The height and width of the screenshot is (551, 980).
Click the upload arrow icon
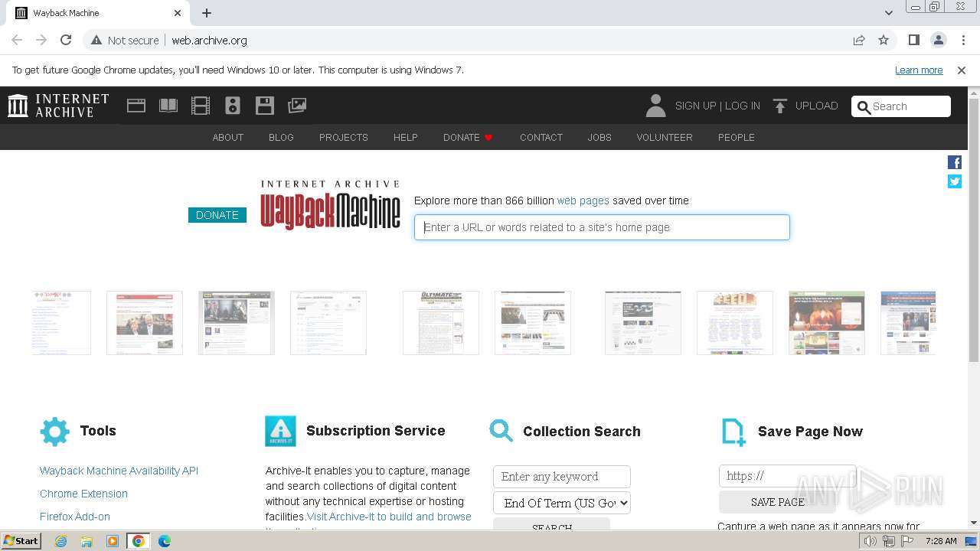click(780, 106)
